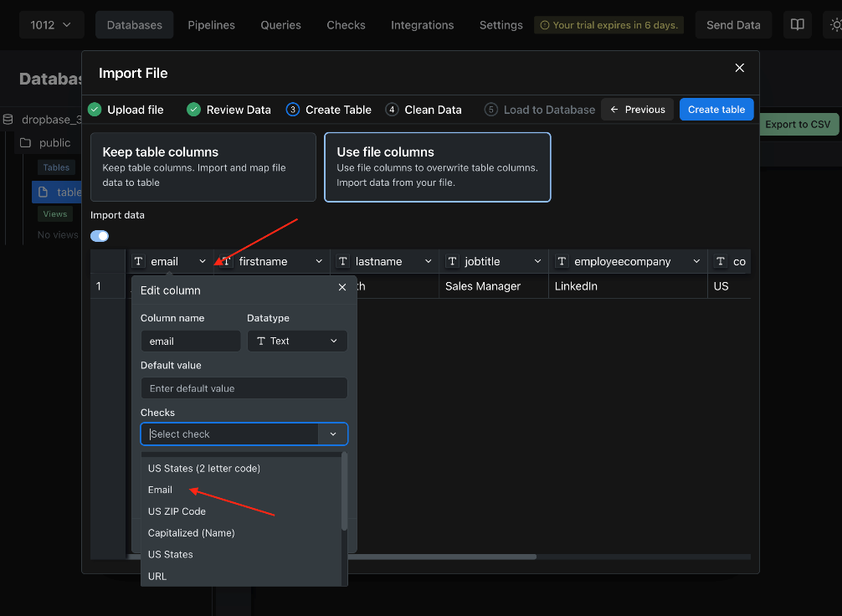842x616 pixels.
Task: Expand the 1012 workspace dropdown
Action: pyautogui.click(x=51, y=25)
